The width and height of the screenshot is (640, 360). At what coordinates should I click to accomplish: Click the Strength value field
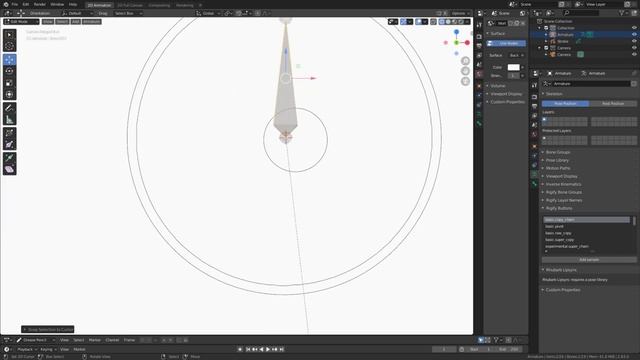pyautogui.click(x=513, y=76)
